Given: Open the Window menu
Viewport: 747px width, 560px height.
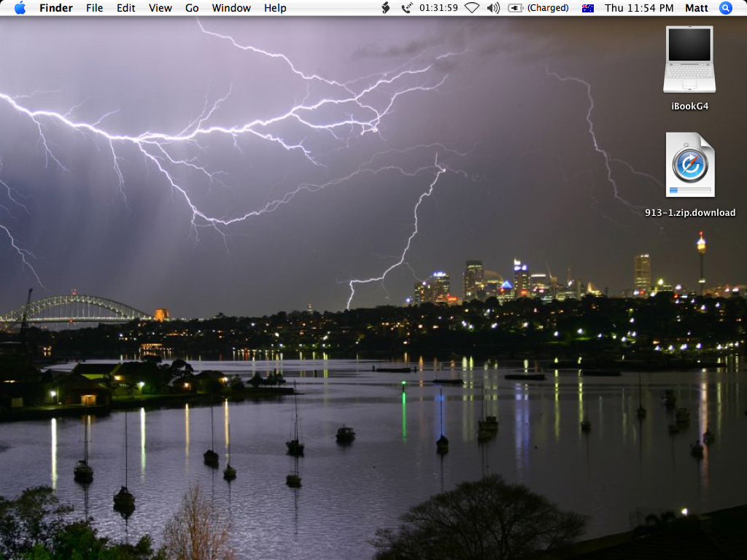Looking at the screenshot, I should coord(231,8).
